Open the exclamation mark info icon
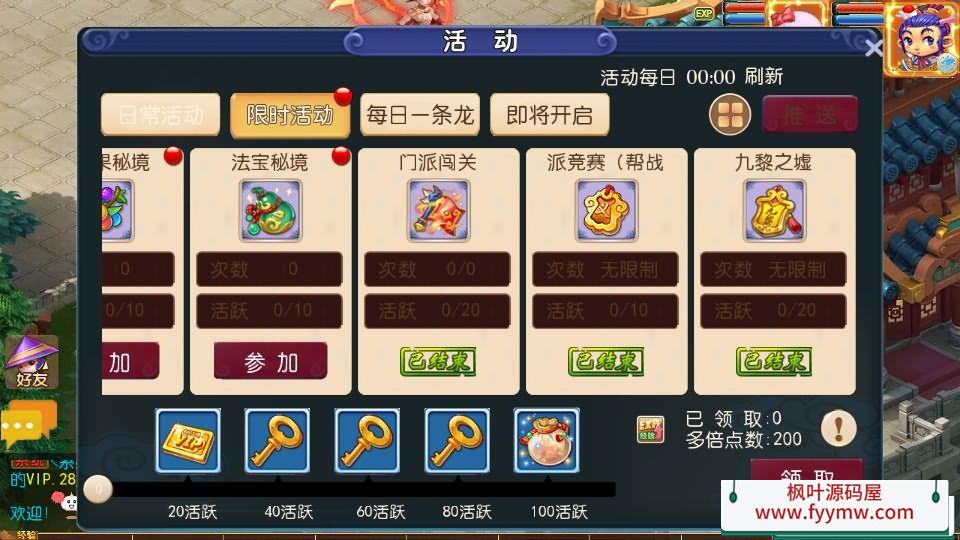The height and width of the screenshot is (540, 960). (x=838, y=428)
